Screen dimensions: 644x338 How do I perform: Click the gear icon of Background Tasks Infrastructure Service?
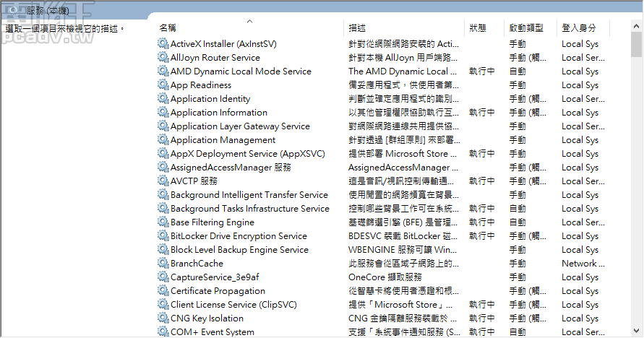tap(163, 209)
